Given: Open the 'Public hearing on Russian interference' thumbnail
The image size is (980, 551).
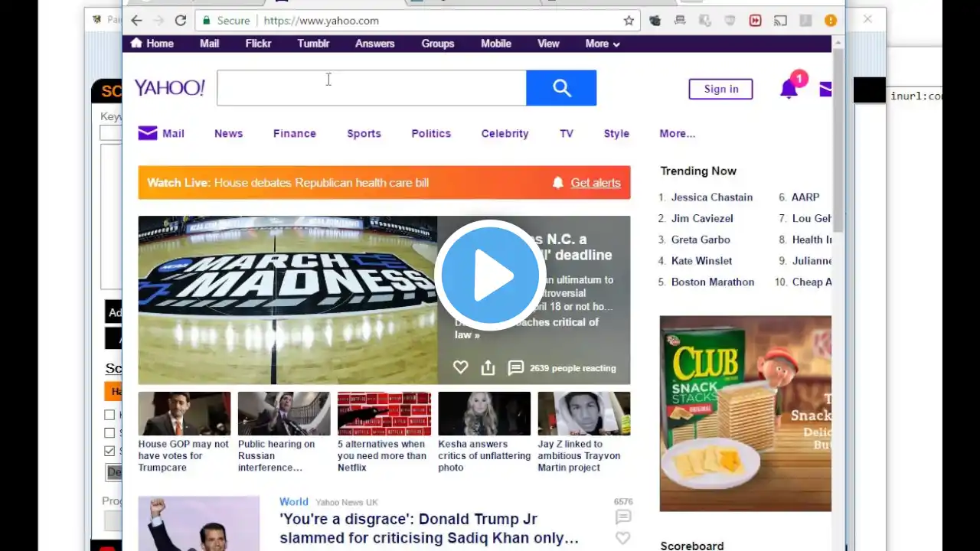Looking at the screenshot, I should pyautogui.click(x=284, y=413).
